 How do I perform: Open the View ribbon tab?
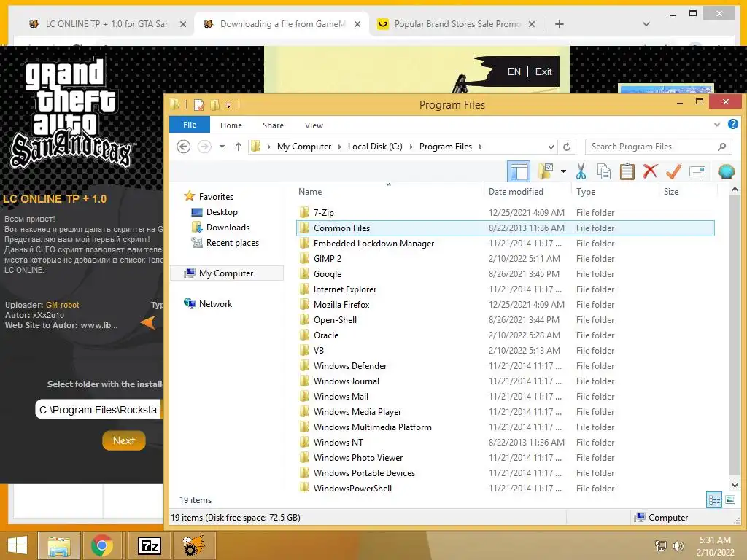coord(314,125)
